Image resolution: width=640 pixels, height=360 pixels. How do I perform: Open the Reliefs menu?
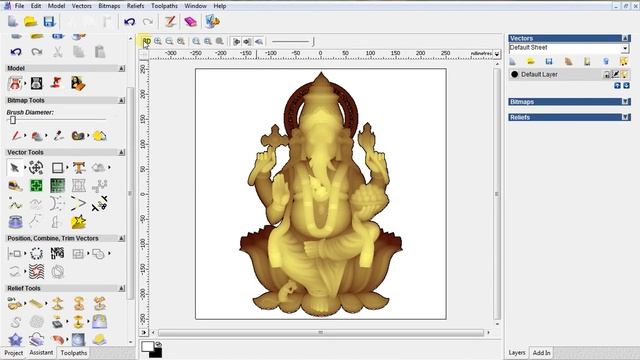136,6
